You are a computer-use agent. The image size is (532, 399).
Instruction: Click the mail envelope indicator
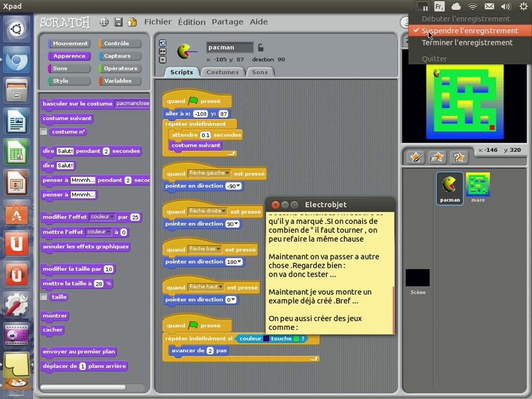click(489, 7)
